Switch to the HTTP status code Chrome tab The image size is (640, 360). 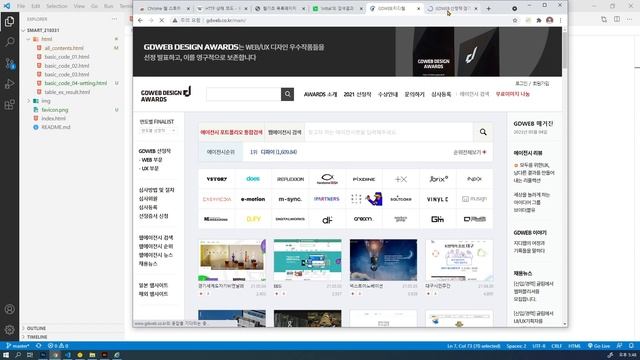pyautogui.click(x=222, y=9)
